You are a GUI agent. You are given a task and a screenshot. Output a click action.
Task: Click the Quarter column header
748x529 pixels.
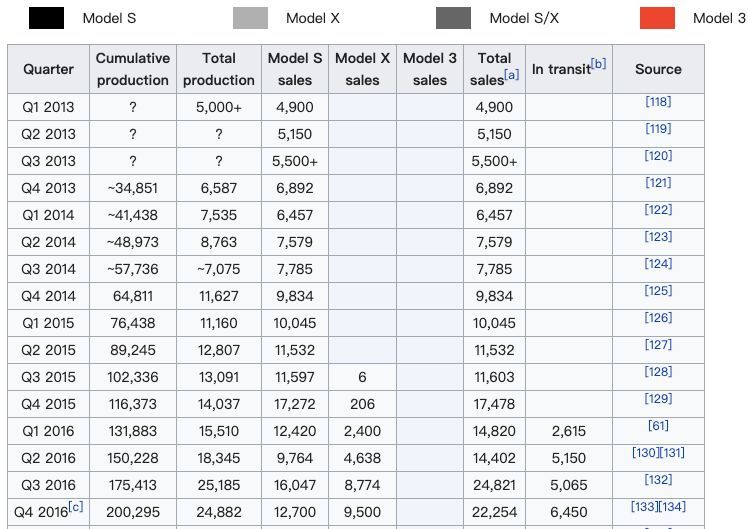[x=48, y=69]
